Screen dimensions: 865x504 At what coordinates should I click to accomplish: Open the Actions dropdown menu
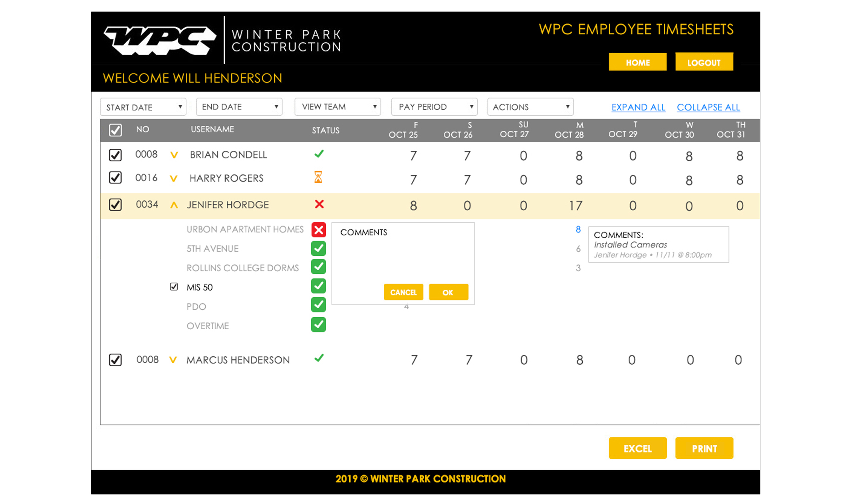pos(530,107)
